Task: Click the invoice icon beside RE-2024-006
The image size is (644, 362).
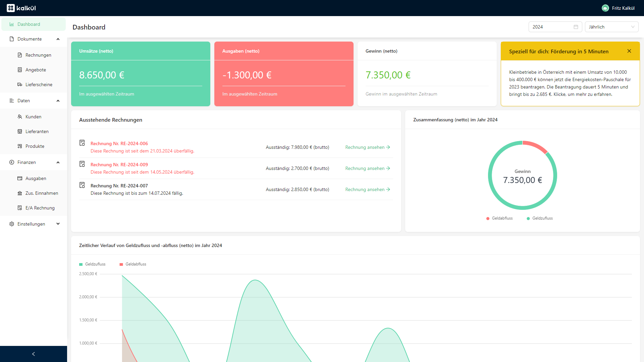Action: tap(82, 143)
